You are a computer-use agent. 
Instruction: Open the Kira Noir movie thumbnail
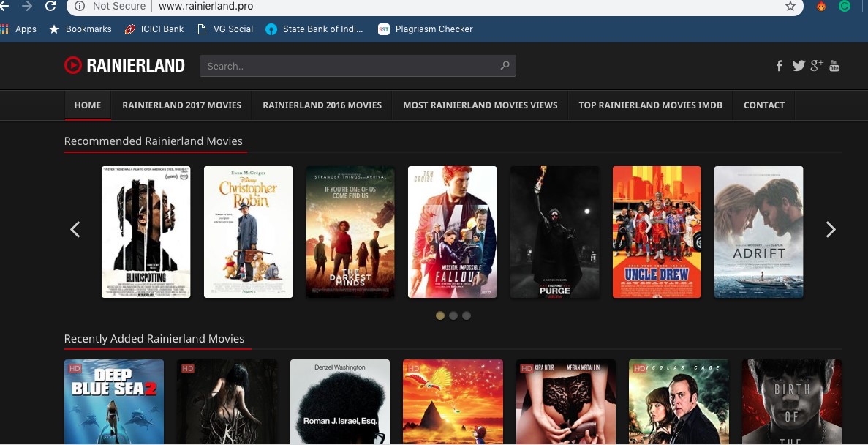[x=566, y=402]
